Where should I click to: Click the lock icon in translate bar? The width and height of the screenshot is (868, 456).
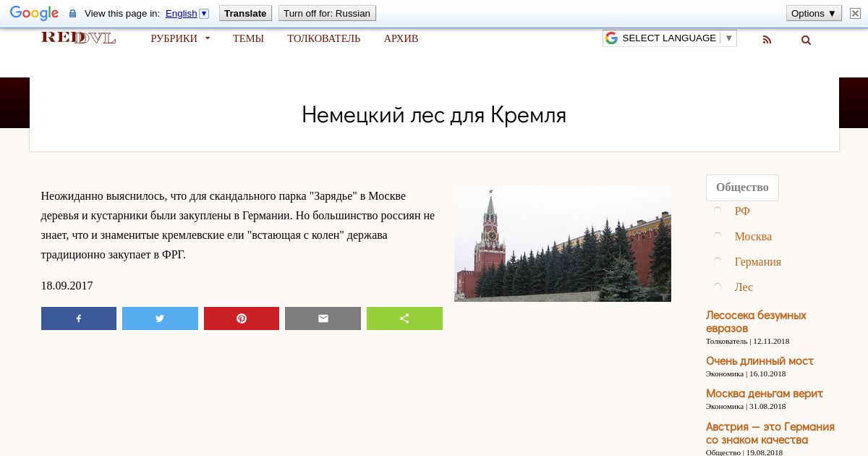pos(72,14)
